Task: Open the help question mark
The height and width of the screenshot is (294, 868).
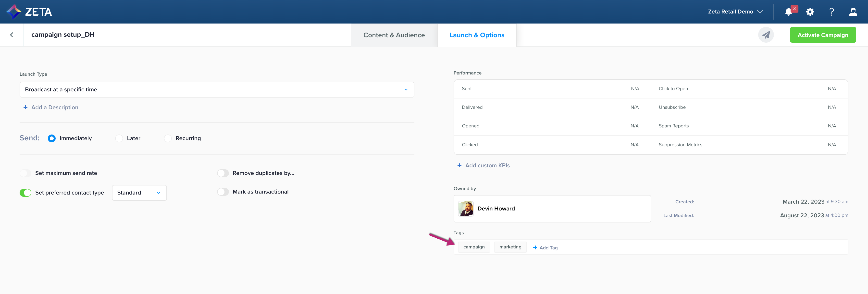Action: click(831, 12)
